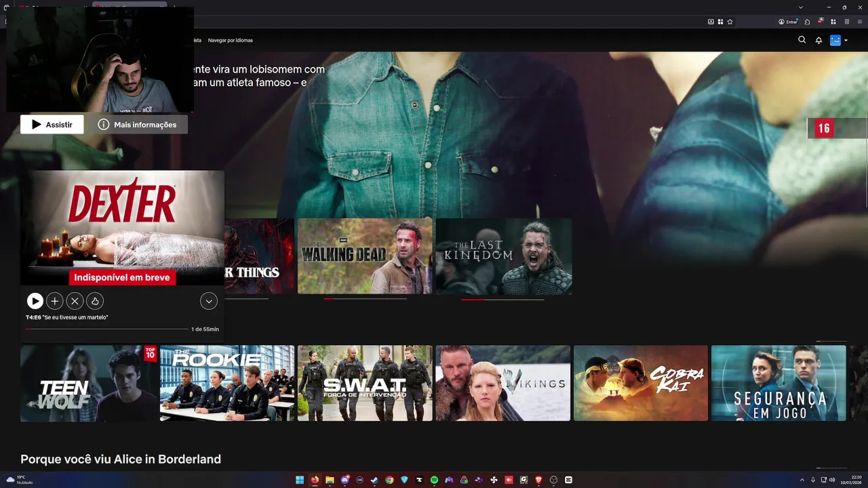
Task: Open Google Chrome from the taskbar
Action: [x=389, y=480]
